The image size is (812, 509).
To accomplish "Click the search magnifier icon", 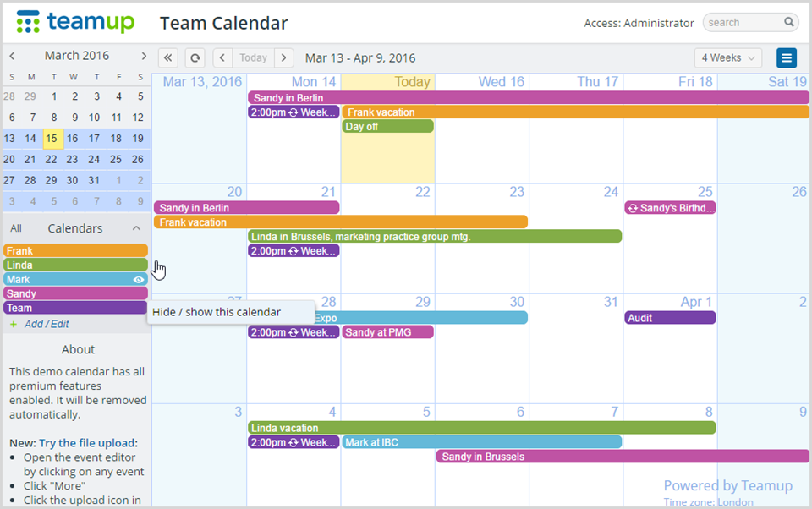I will pyautogui.click(x=788, y=22).
